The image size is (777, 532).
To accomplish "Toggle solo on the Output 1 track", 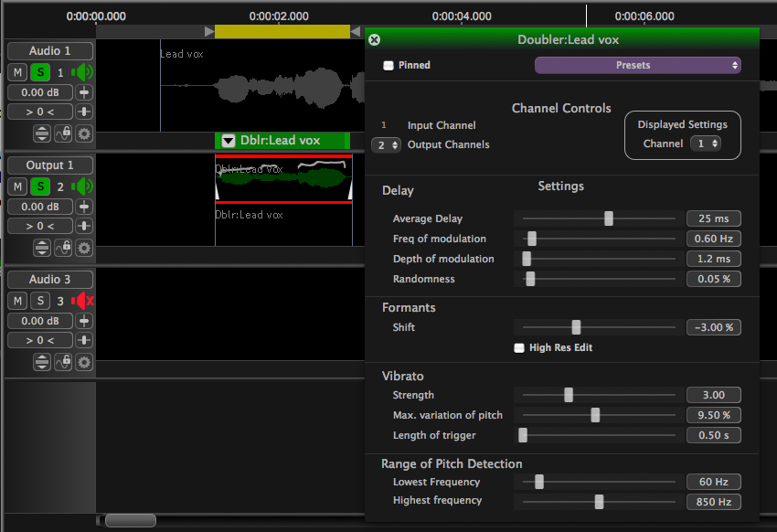I will [x=40, y=186].
